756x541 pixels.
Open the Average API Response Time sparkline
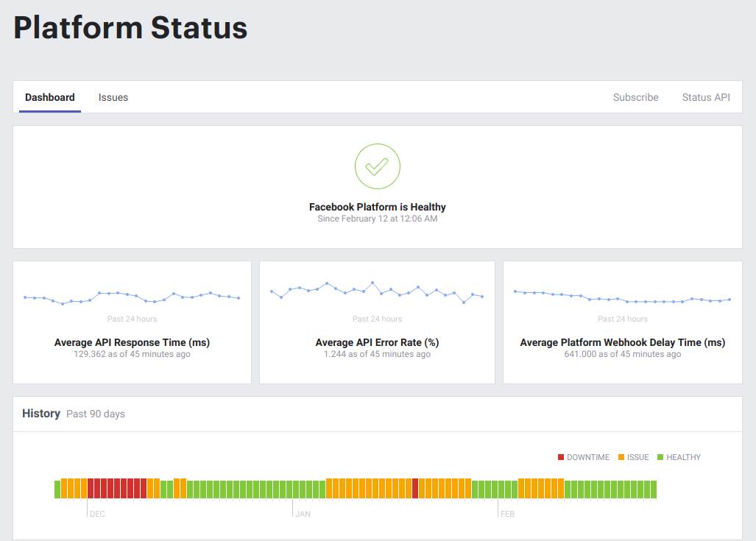tap(132, 297)
